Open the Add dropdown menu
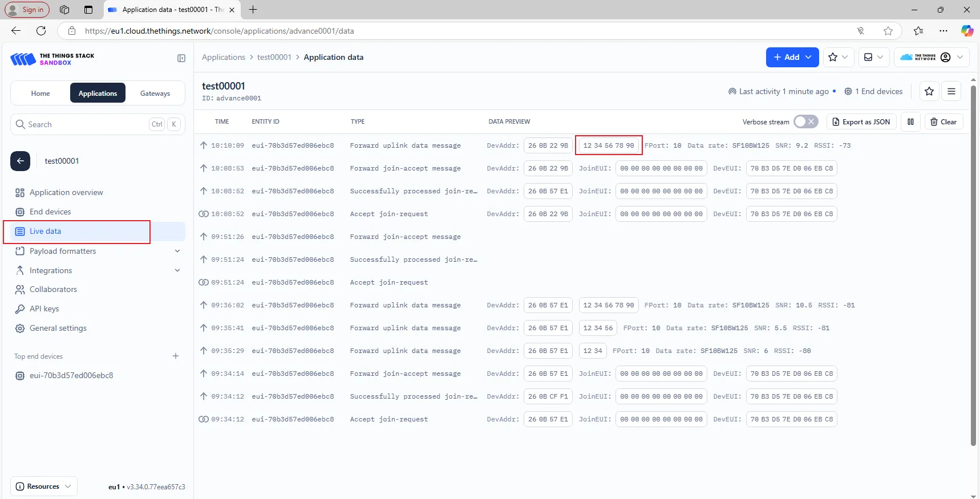 [792, 57]
